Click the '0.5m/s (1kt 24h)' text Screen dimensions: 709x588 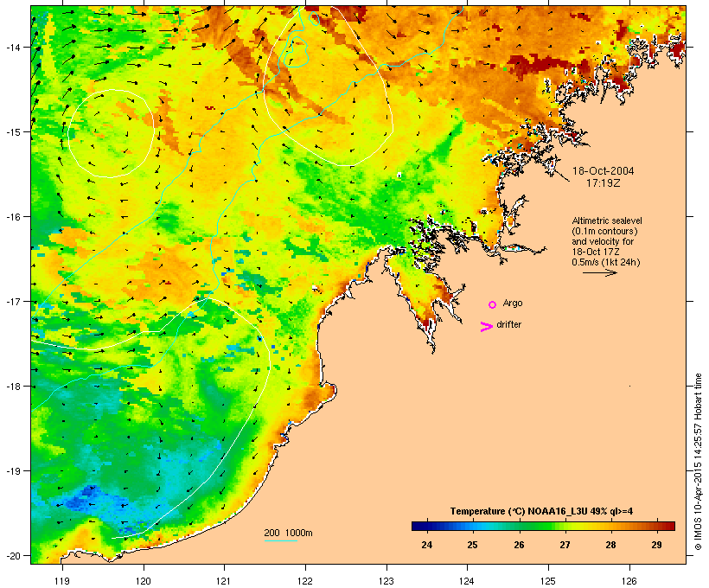click(606, 262)
